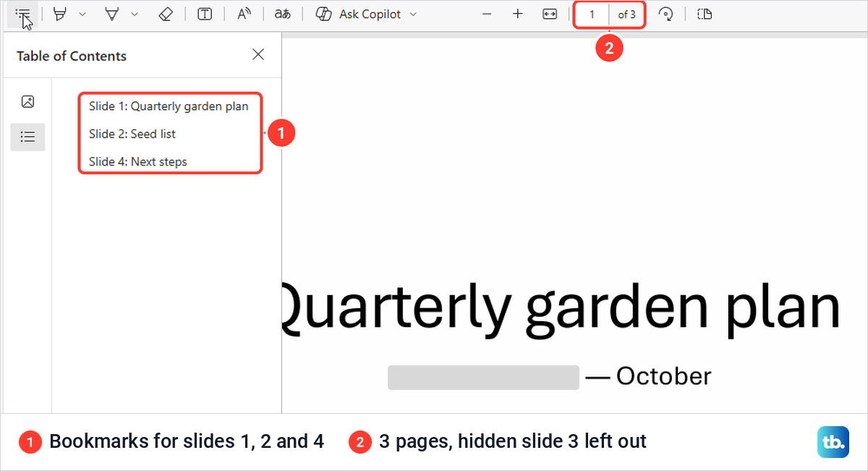Select the Draw pen tool

pos(112,14)
